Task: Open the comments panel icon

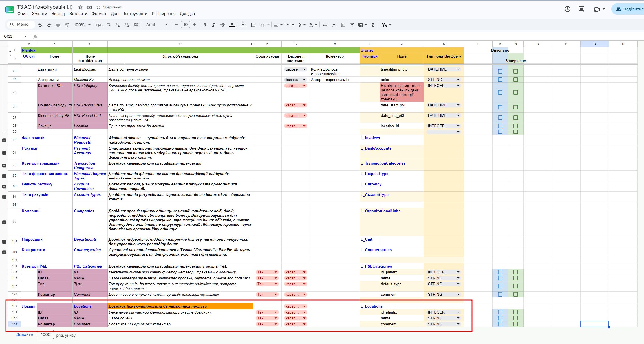Action: tap(581, 9)
